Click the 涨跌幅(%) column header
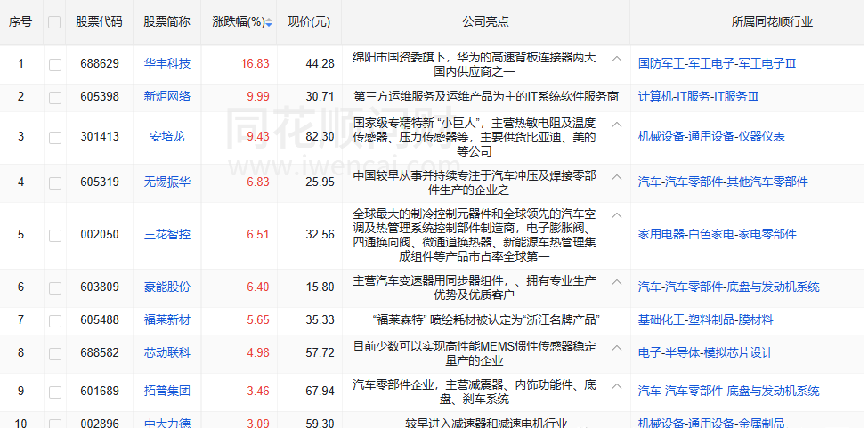This screenshot has width=868, height=428. coord(239,22)
